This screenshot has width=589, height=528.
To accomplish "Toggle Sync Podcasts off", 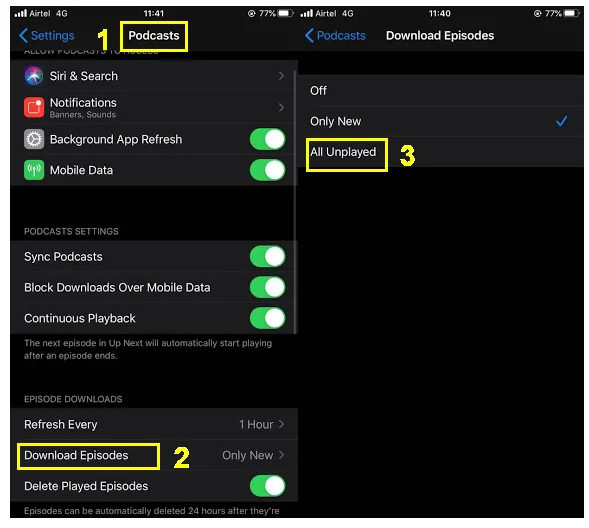I will (x=267, y=256).
